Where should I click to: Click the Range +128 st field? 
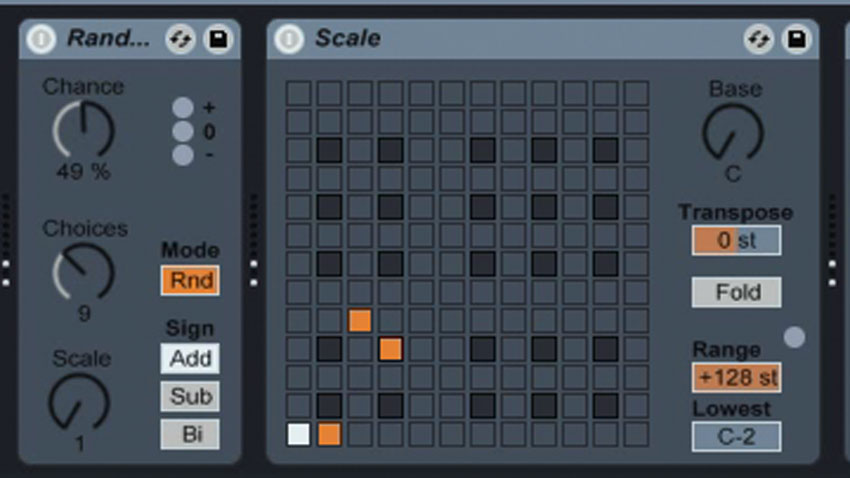pos(737,377)
